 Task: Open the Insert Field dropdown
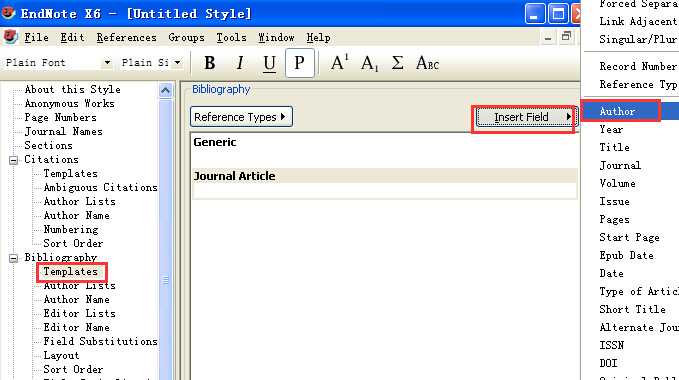pyautogui.click(x=526, y=117)
